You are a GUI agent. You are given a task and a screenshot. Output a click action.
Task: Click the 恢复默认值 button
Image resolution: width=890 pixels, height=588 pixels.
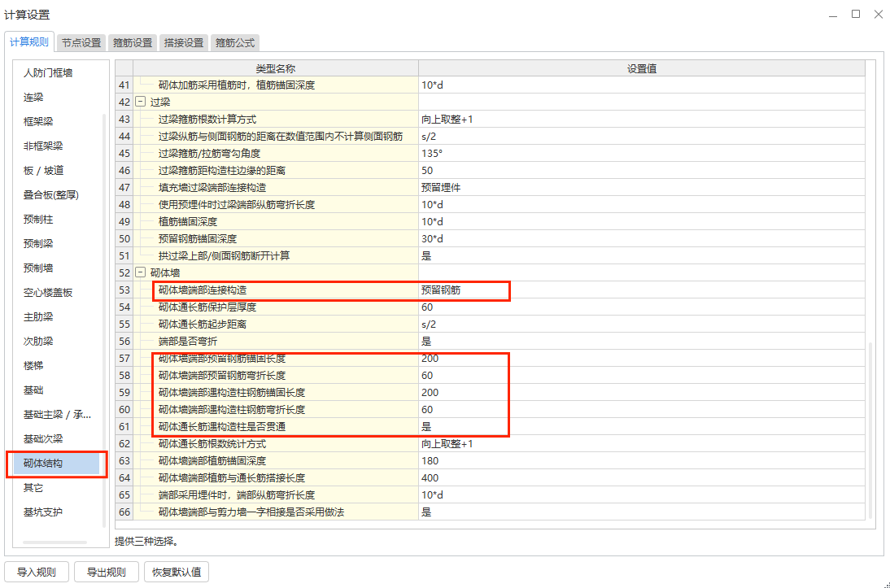click(x=177, y=572)
